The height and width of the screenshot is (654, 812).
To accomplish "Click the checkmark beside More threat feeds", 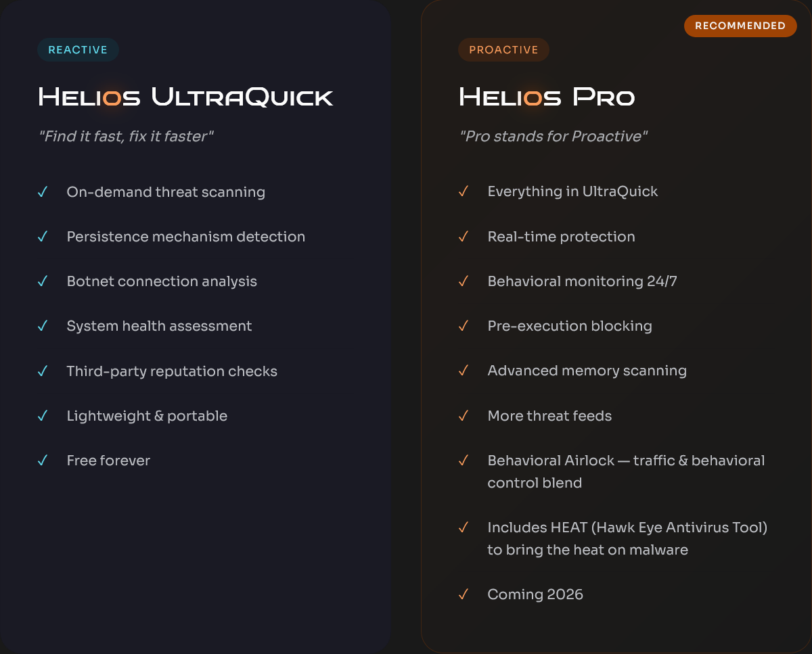I will click(x=464, y=416).
